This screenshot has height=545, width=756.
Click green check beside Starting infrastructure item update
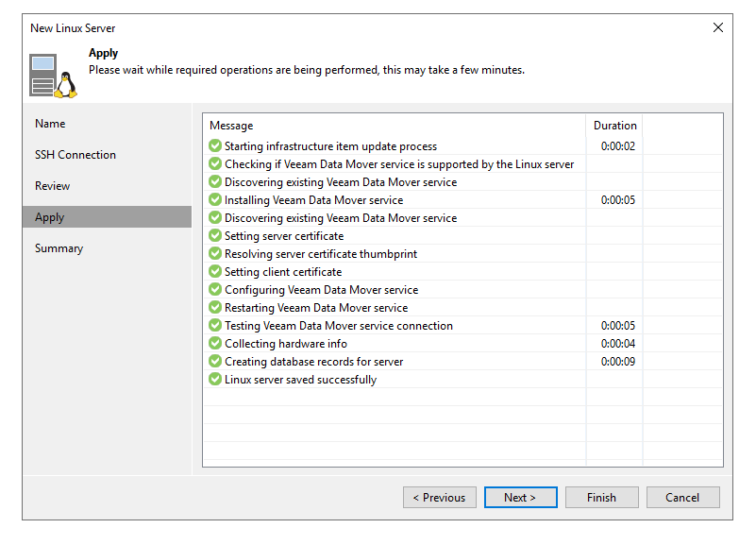click(x=215, y=146)
